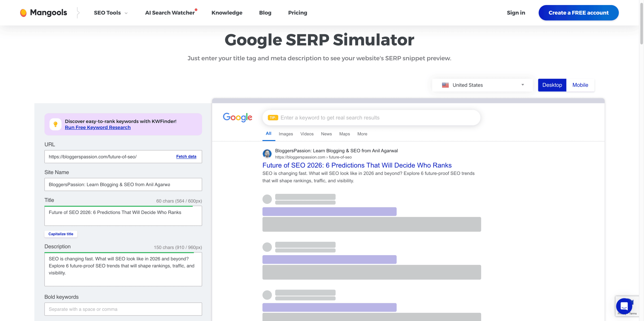Select the Desktop preview mode
The image size is (644, 321).
pos(552,85)
